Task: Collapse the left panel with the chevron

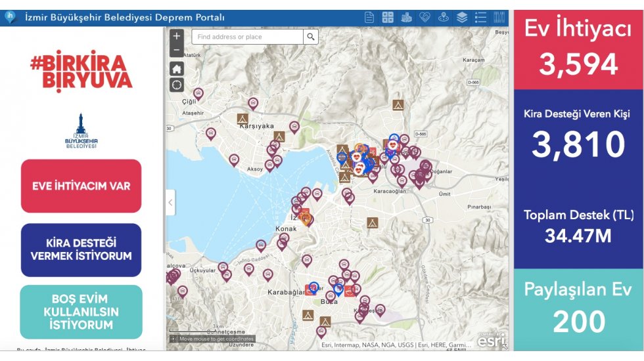Action: pyautogui.click(x=170, y=202)
